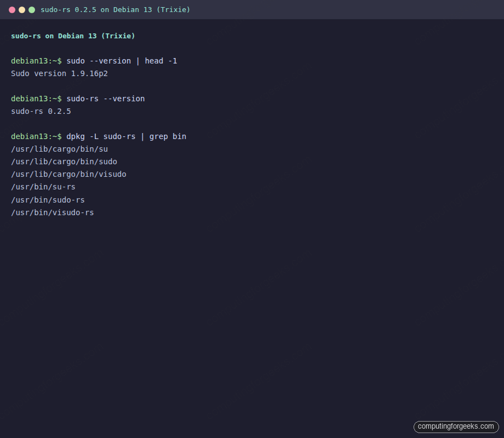This screenshot has width=504, height=438.
Task: Click the title bar text sudo-rs 0.2.5
Action: (69, 9)
